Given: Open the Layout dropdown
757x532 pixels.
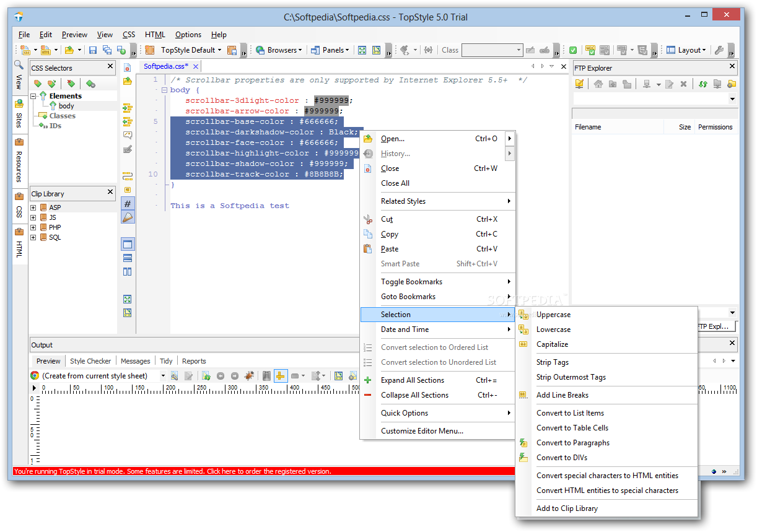Looking at the screenshot, I should click(686, 50).
